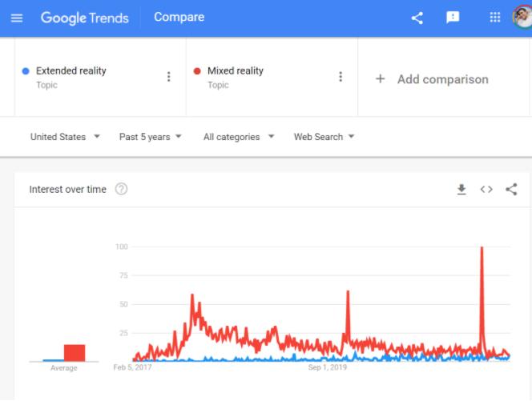Open the hamburger main menu
The width and height of the screenshot is (532, 401).
pos(17,18)
